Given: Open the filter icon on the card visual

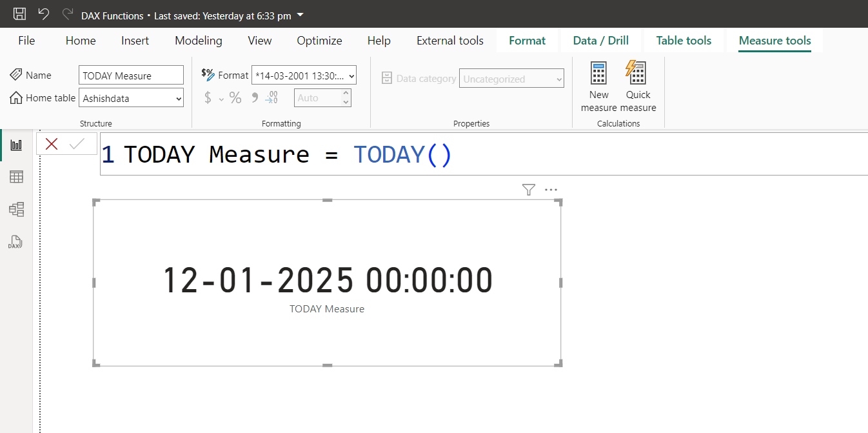Looking at the screenshot, I should (x=528, y=189).
